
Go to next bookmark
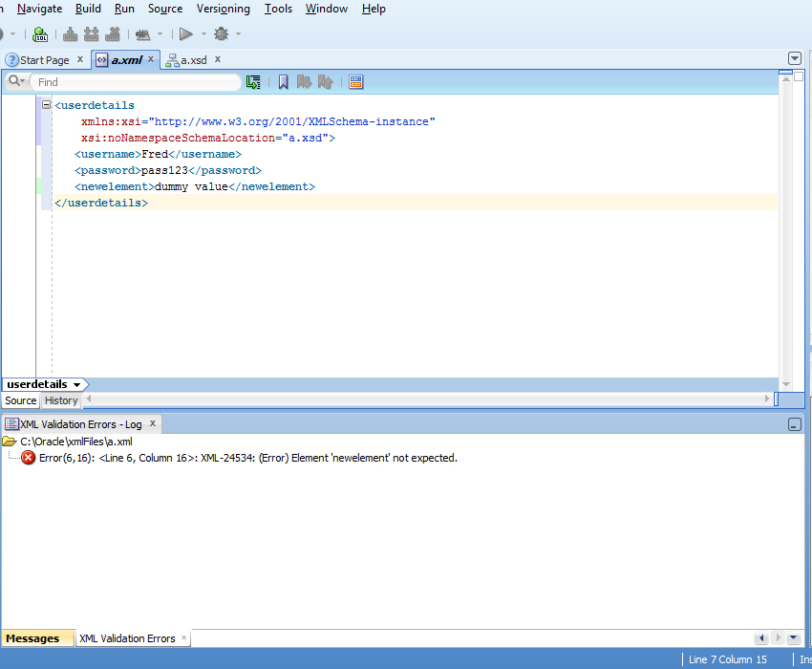304,82
